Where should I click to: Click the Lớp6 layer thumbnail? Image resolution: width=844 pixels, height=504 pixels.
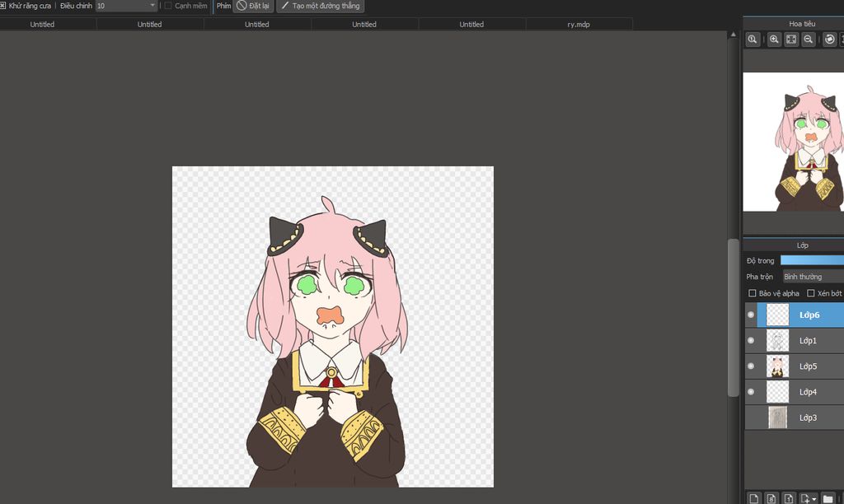tap(777, 315)
